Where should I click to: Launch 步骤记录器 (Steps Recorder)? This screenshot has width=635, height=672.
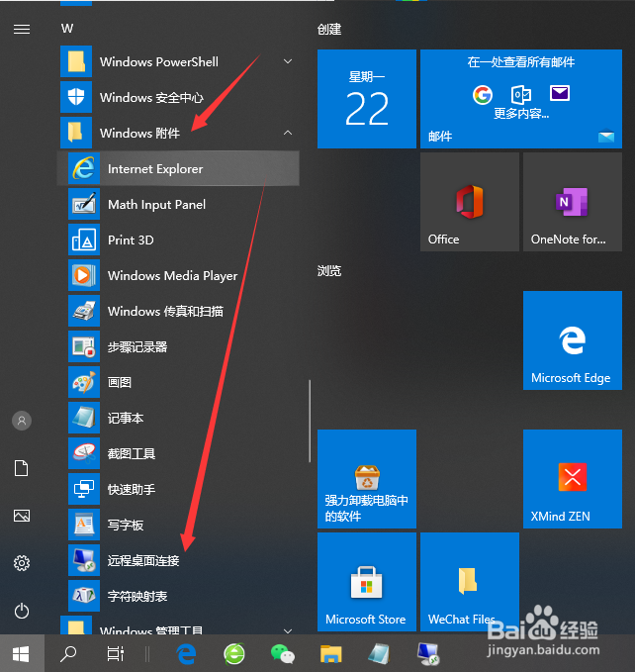click(178, 346)
